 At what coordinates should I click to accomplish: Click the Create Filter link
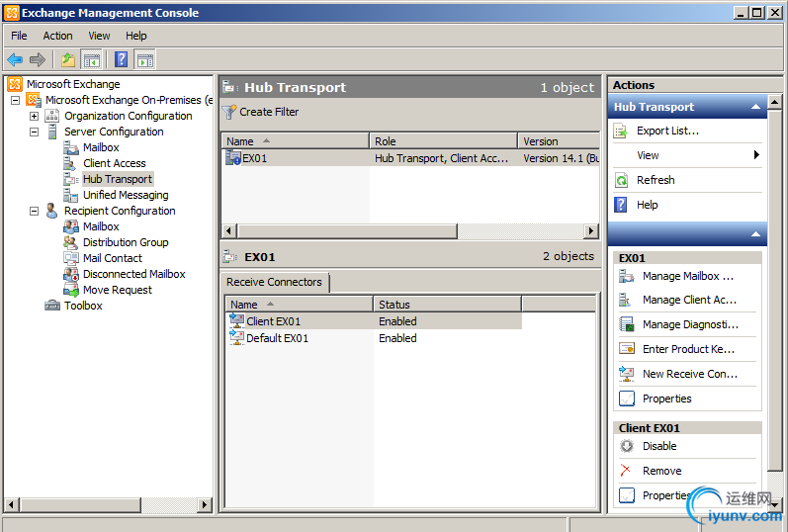click(x=269, y=112)
